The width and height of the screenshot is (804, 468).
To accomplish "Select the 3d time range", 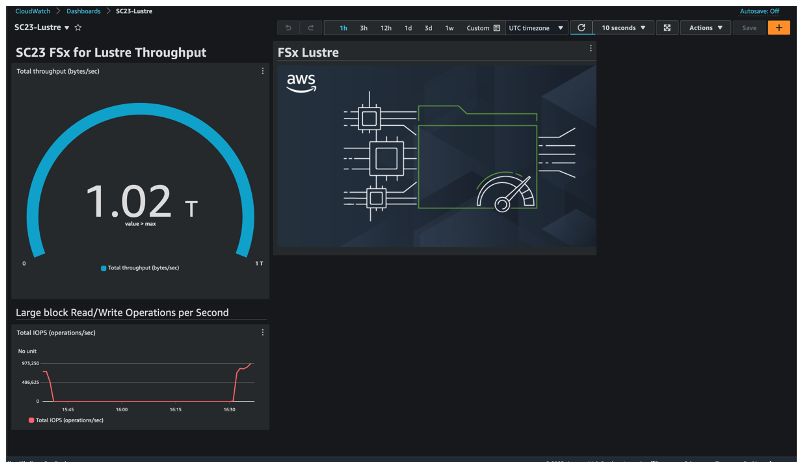I will 428,28.
